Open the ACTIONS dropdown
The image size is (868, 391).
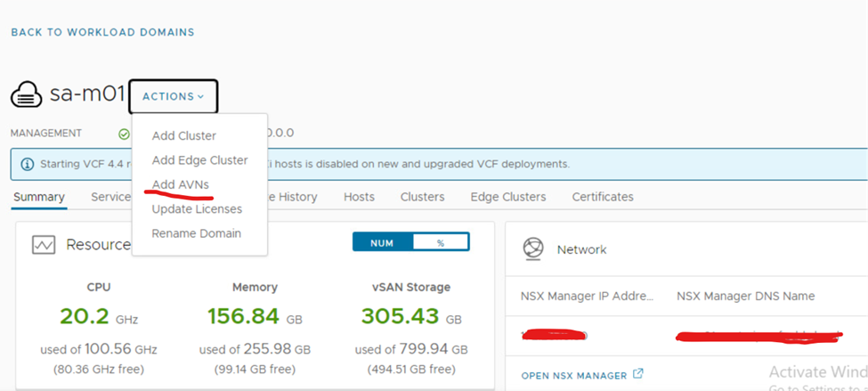[174, 96]
